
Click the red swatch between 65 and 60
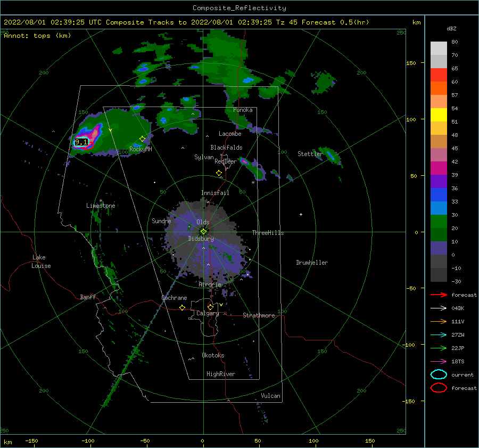[439, 75]
